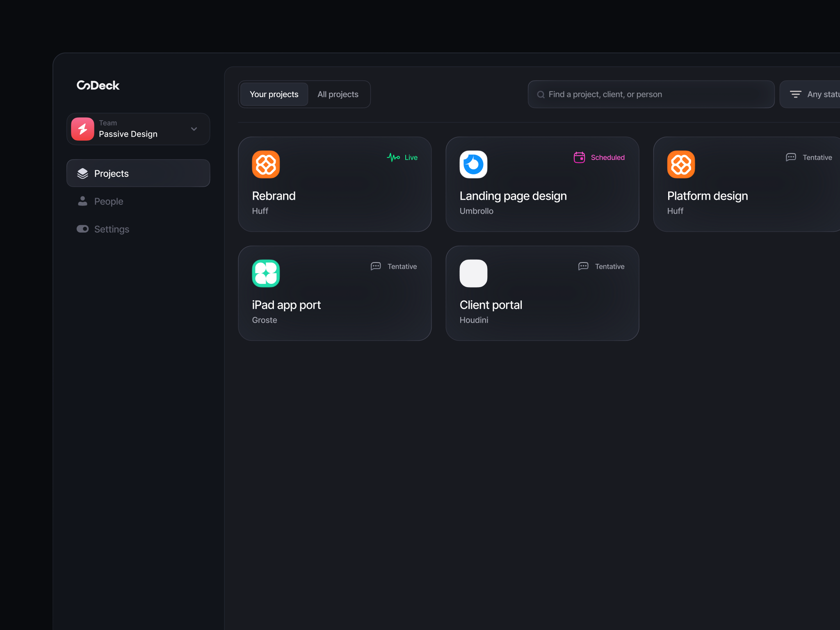Image resolution: width=840 pixels, height=630 pixels.
Task: Click the Settings toggle icon in sidebar
Action: point(82,229)
